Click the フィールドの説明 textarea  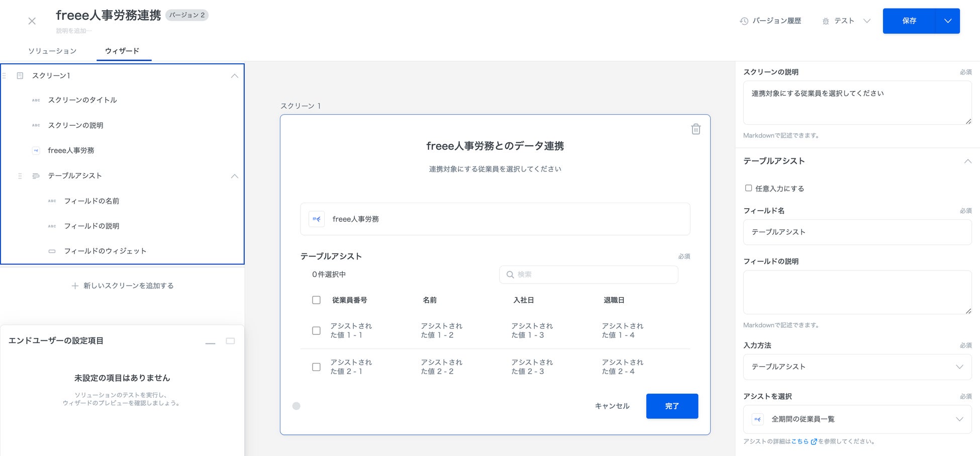pyautogui.click(x=857, y=292)
